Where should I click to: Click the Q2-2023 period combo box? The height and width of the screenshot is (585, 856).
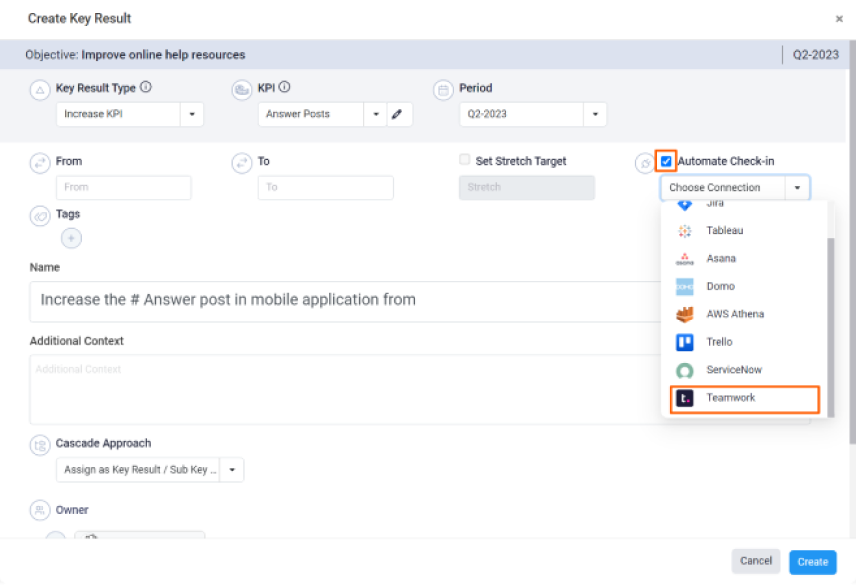[x=533, y=114]
